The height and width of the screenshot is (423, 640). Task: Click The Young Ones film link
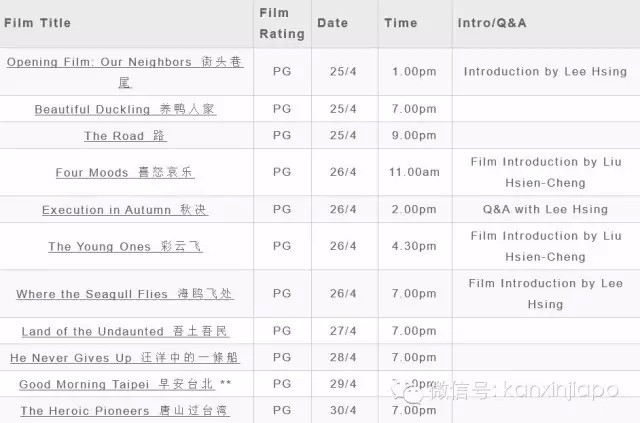pyautogui.click(x=125, y=247)
